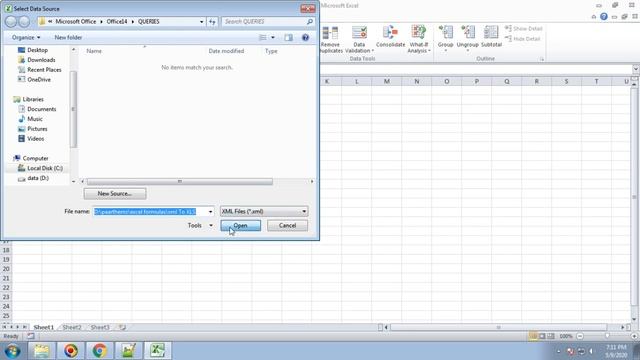Select row 20 header in Excel
The height and width of the screenshot is (360, 640).
pyautogui.click(x=6, y=269)
